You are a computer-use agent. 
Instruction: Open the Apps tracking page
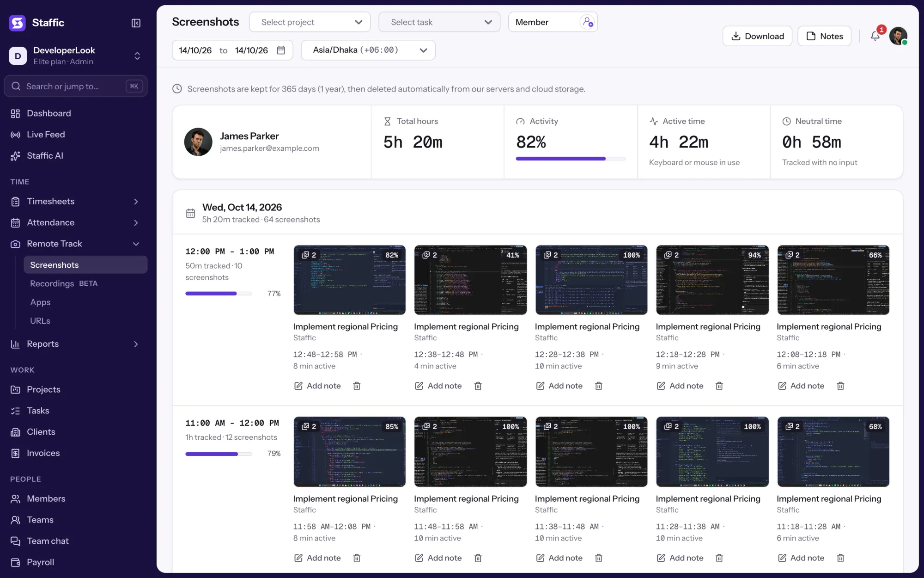pos(85,302)
